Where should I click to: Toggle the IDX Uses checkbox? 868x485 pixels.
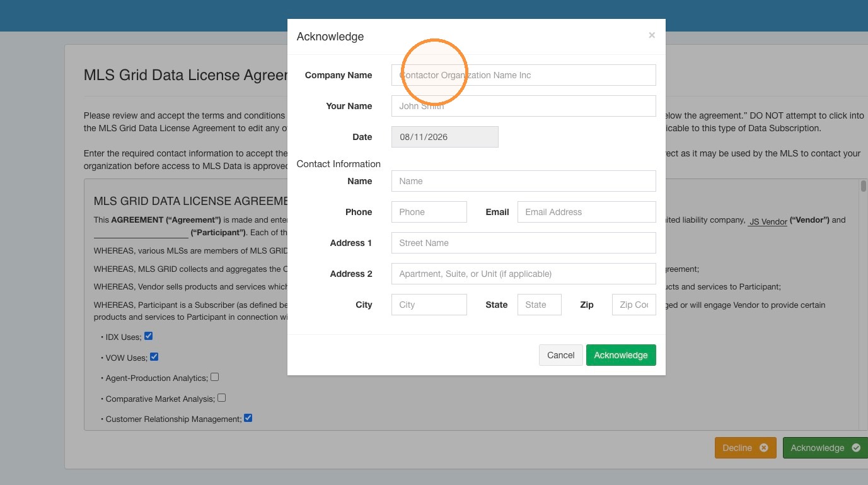tap(148, 336)
